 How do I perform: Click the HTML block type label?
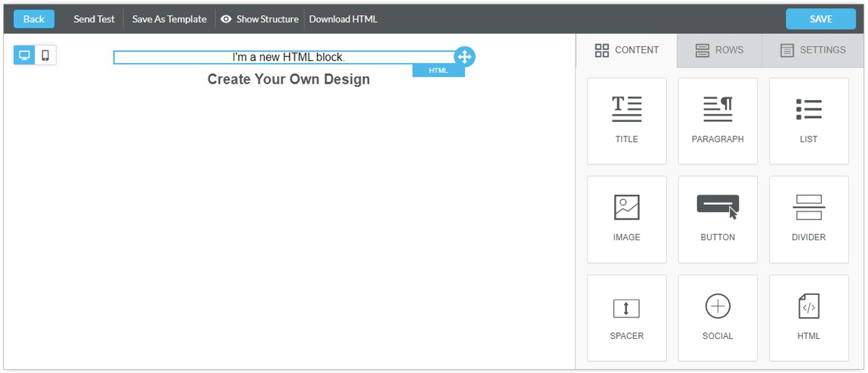point(438,70)
